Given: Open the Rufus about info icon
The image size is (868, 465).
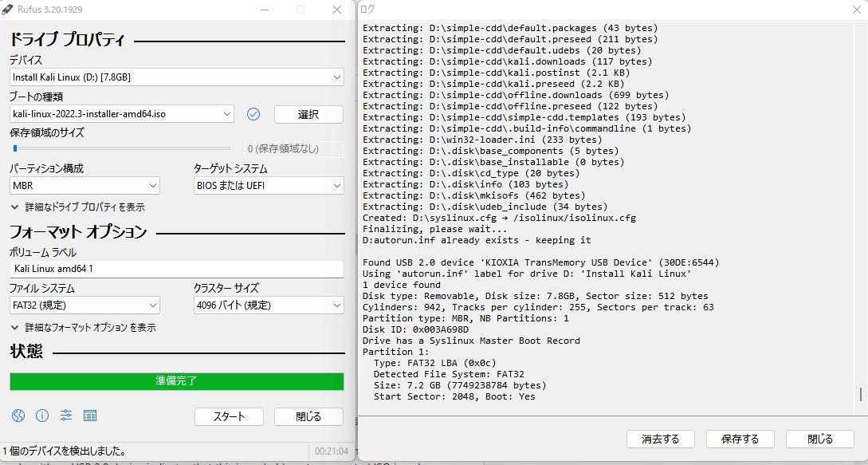Looking at the screenshot, I should [42, 415].
